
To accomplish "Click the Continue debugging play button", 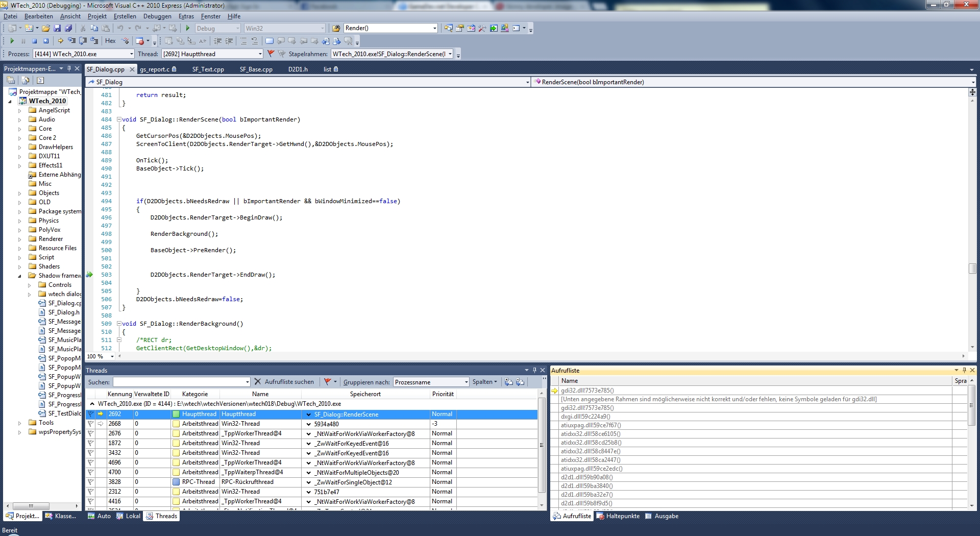I will click(12, 41).
